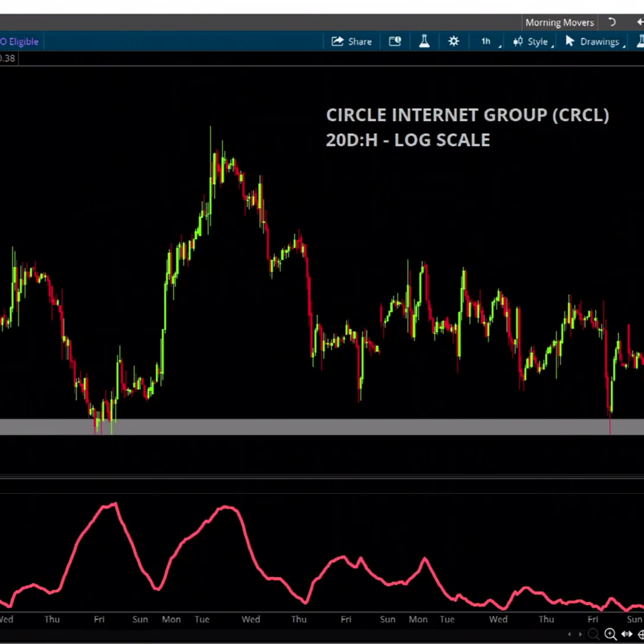Expand the 1h timeframe dropdown
644x644 pixels.
tap(487, 41)
